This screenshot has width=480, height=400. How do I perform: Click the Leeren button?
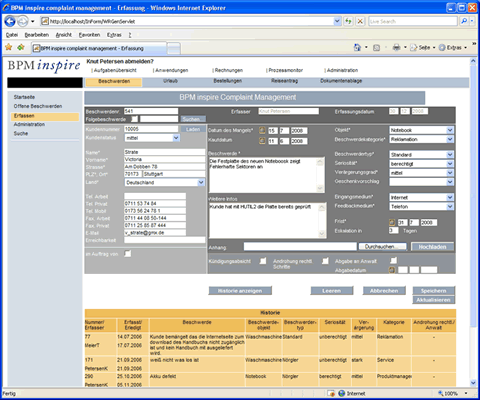(x=332, y=291)
